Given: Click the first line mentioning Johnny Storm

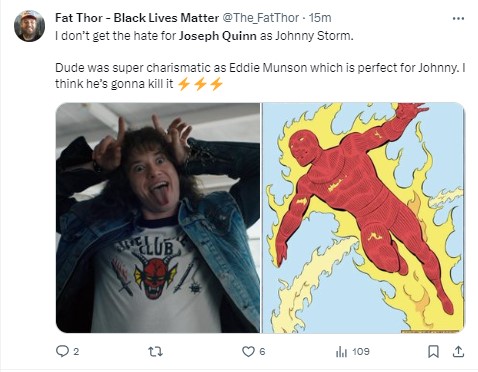Looking at the screenshot, I should (204, 36).
